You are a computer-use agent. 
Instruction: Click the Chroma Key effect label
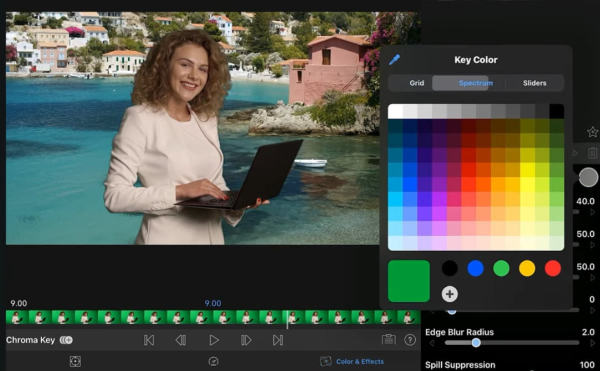[30, 340]
